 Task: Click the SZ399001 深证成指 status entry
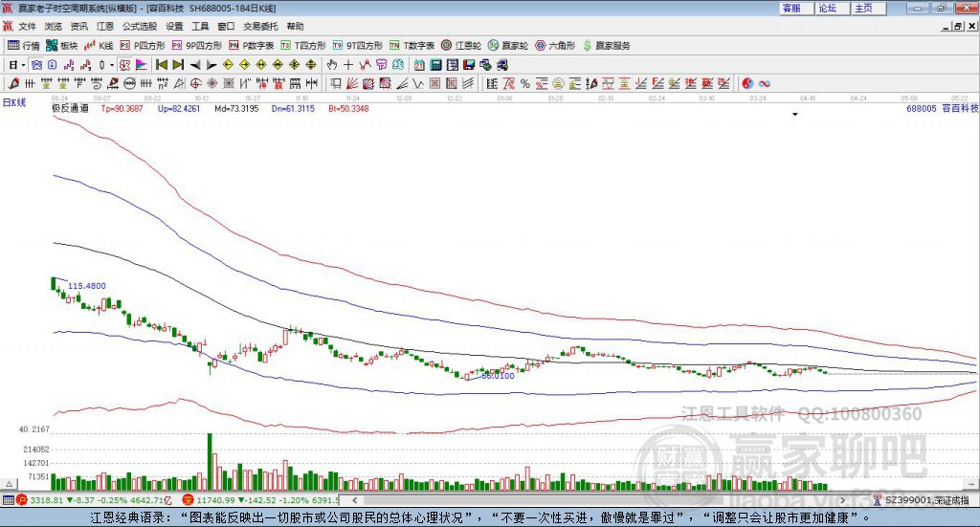point(922,500)
